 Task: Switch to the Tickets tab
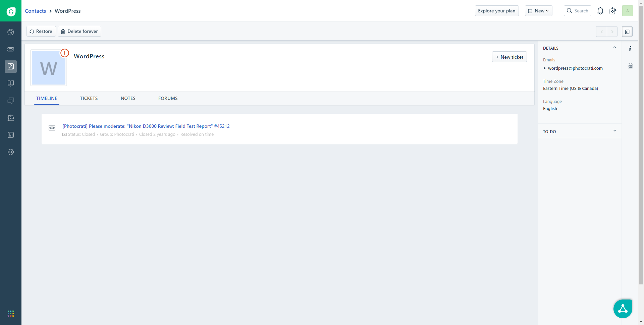pos(89,98)
